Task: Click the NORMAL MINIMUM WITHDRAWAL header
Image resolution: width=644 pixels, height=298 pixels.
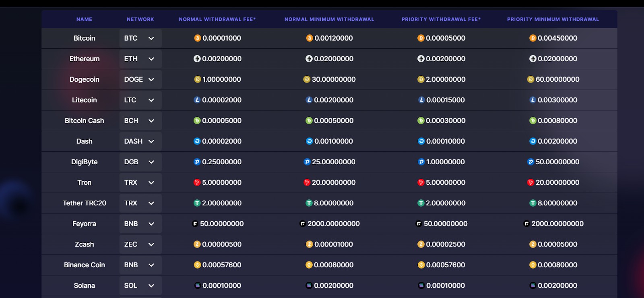Action: tap(329, 19)
